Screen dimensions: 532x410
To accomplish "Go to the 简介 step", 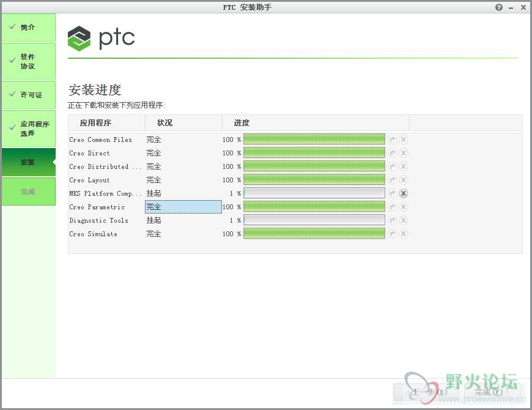I will (29, 28).
